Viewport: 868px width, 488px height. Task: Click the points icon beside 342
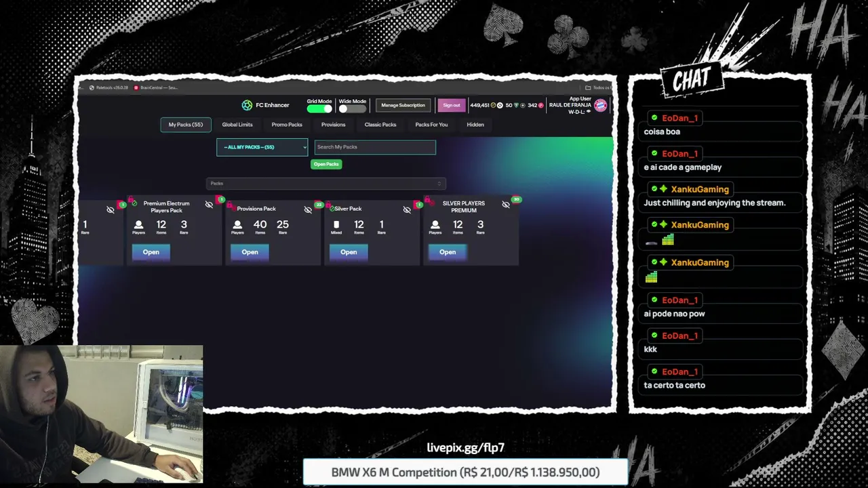click(541, 105)
